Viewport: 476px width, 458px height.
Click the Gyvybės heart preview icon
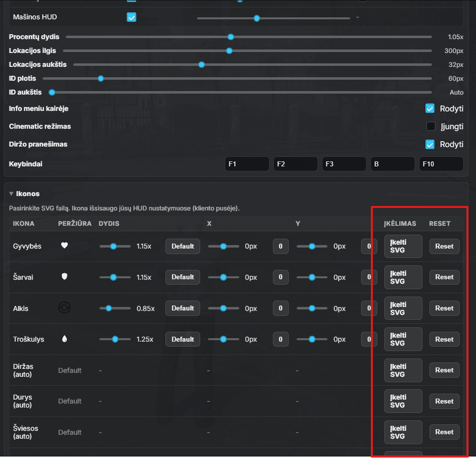click(x=64, y=246)
